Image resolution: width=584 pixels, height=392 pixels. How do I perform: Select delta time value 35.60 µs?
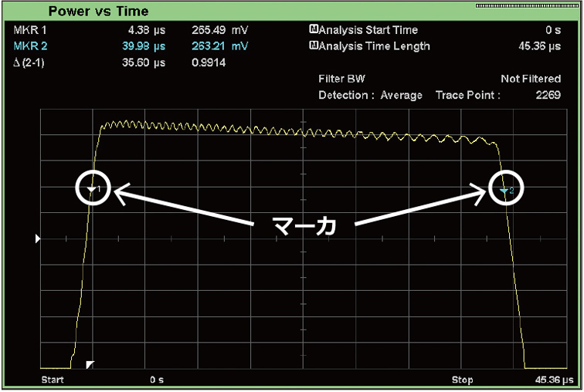tap(144, 63)
